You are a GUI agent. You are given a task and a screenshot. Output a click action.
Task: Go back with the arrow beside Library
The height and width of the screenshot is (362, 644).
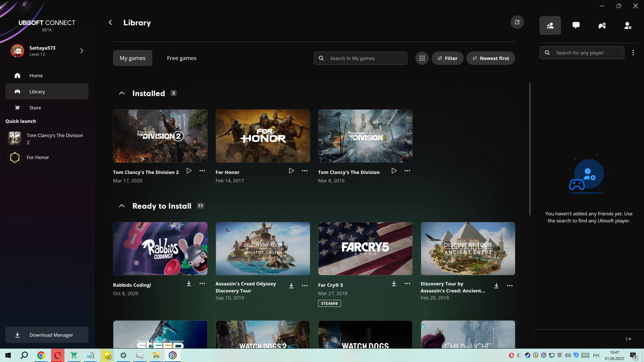pyautogui.click(x=110, y=22)
